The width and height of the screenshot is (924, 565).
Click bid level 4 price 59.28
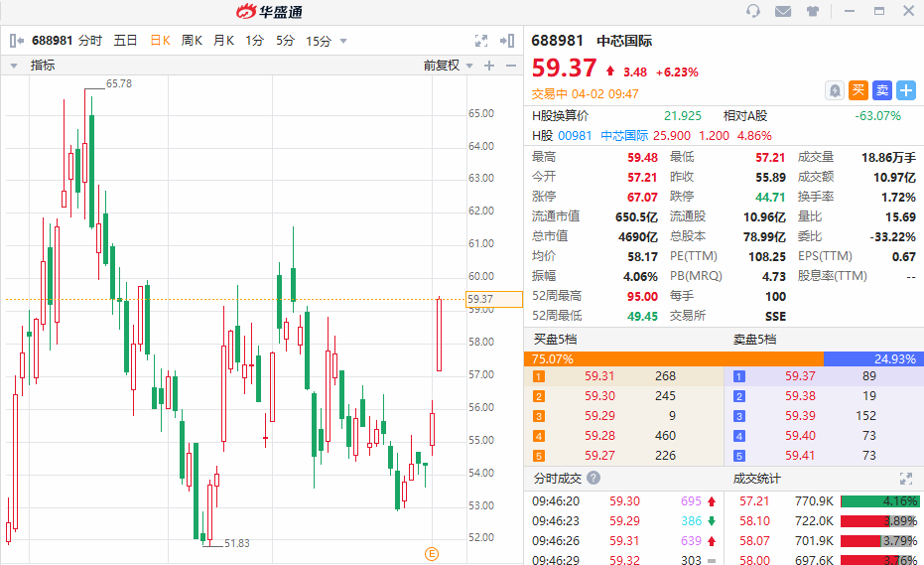click(599, 436)
